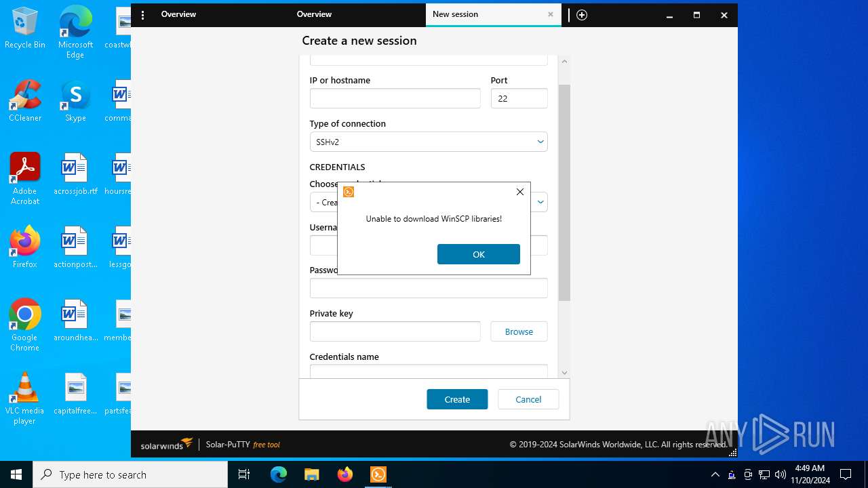Click the SolarWinds logo in footer
868x488 pixels.
pos(167,445)
